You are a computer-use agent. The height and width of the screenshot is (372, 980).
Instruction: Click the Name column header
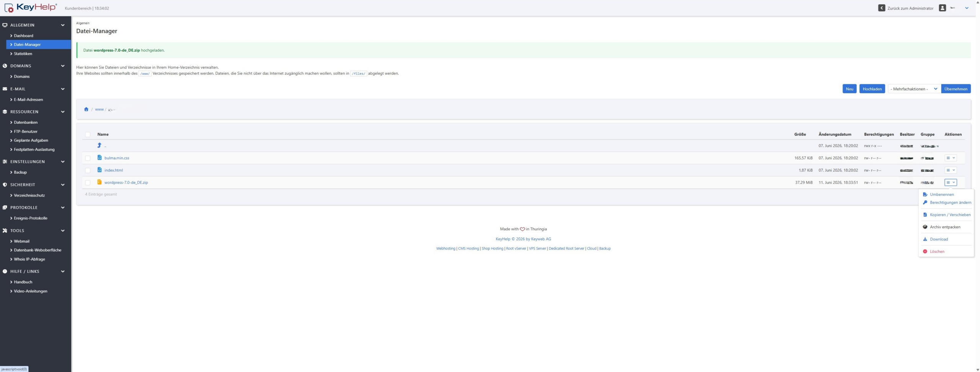[103, 134]
